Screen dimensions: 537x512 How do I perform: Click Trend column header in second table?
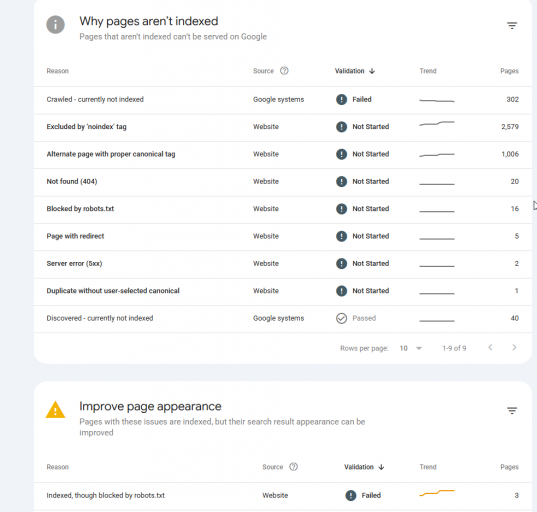pyautogui.click(x=428, y=467)
